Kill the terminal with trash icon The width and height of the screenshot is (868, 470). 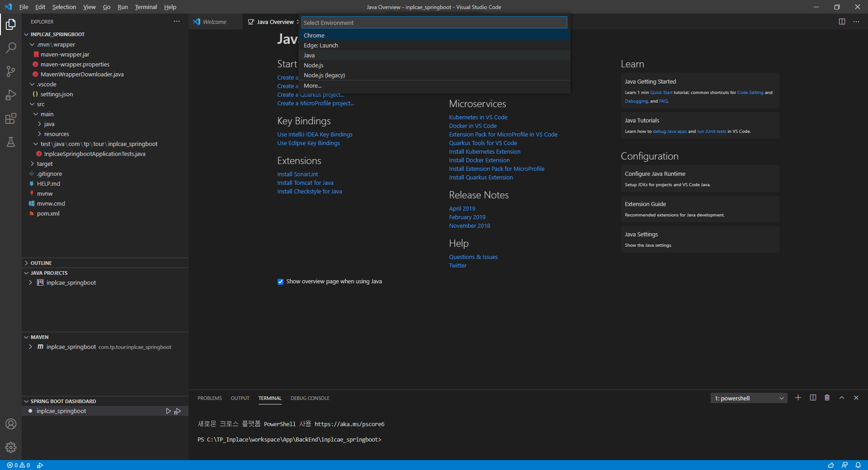click(827, 398)
